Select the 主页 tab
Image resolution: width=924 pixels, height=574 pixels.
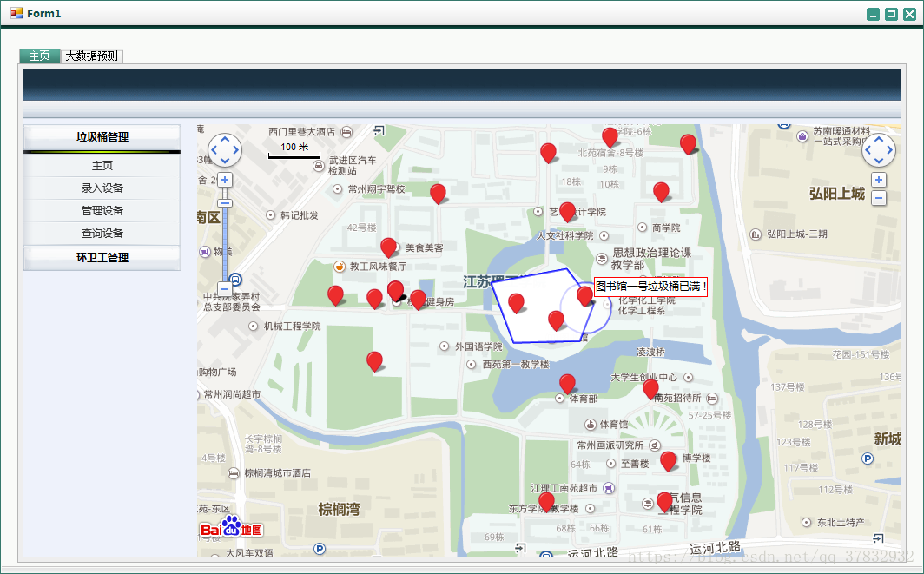(39, 56)
